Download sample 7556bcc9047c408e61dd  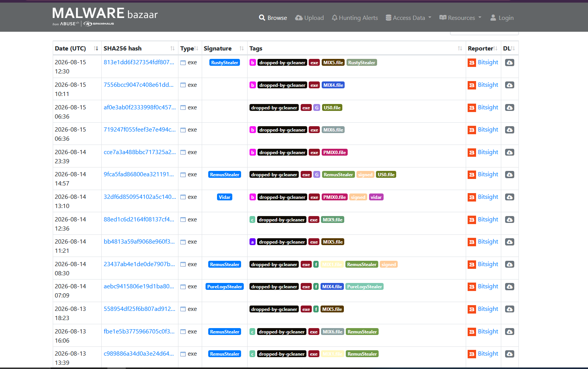pyautogui.click(x=509, y=85)
